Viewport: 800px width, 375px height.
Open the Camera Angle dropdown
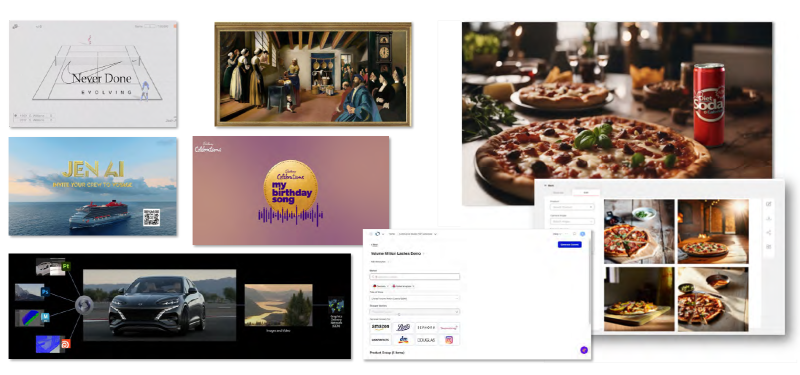click(x=572, y=221)
